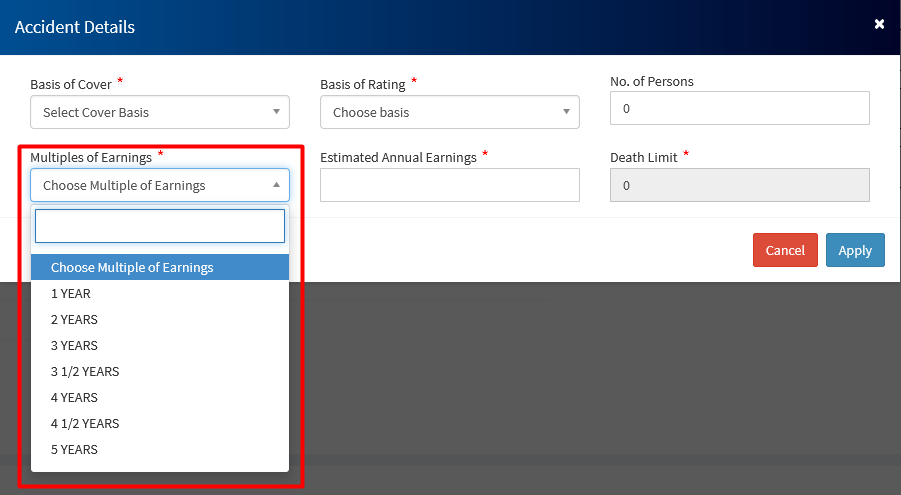Image resolution: width=901 pixels, height=495 pixels.
Task: Click the Estimated Annual Earnings input
Action: coord(449,185)
